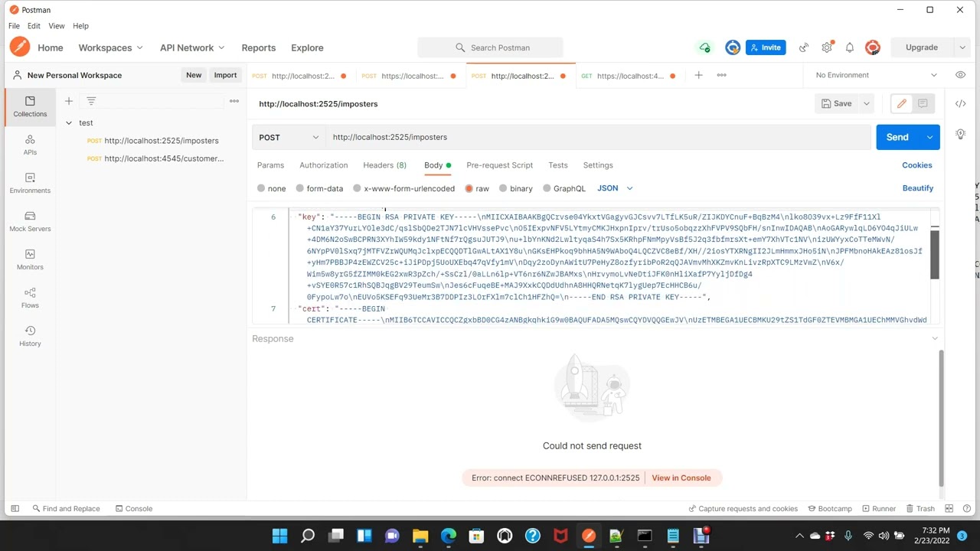Open the View menu
980x551 pixels.
(x=57, y=26)
